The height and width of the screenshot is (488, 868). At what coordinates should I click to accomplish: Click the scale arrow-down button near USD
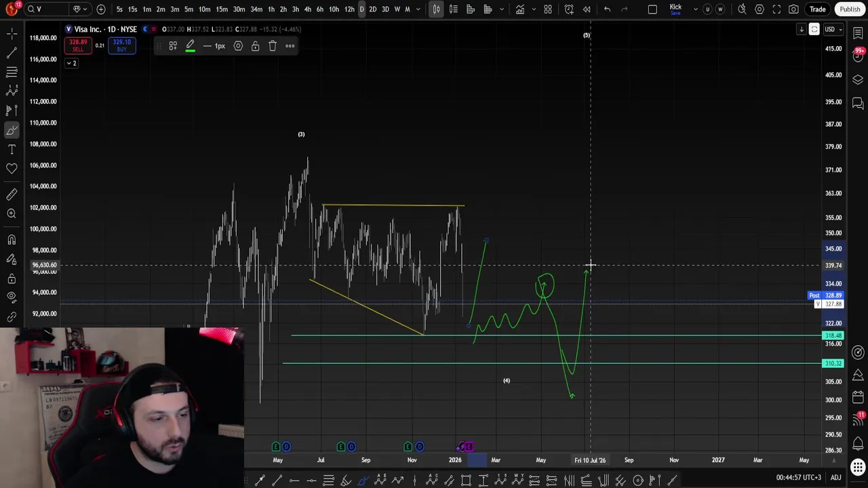tap(802, 29)
